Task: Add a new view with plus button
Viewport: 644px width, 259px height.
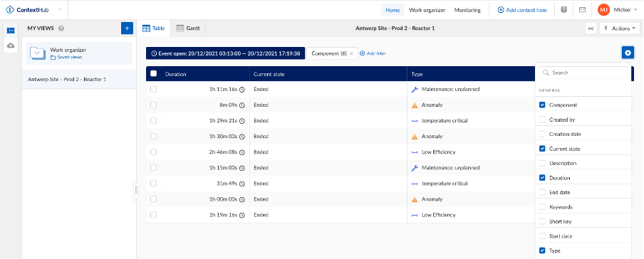Action: (127, 28)
